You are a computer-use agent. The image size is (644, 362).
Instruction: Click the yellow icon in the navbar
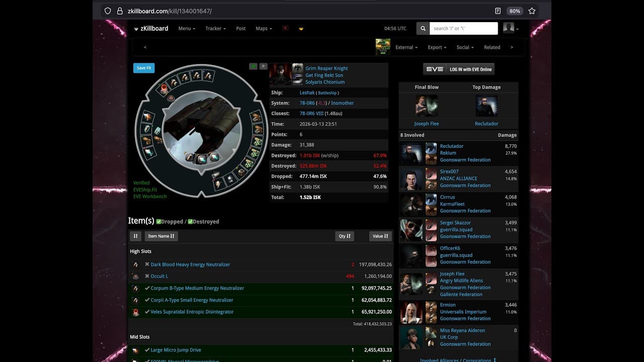point(301,29)
